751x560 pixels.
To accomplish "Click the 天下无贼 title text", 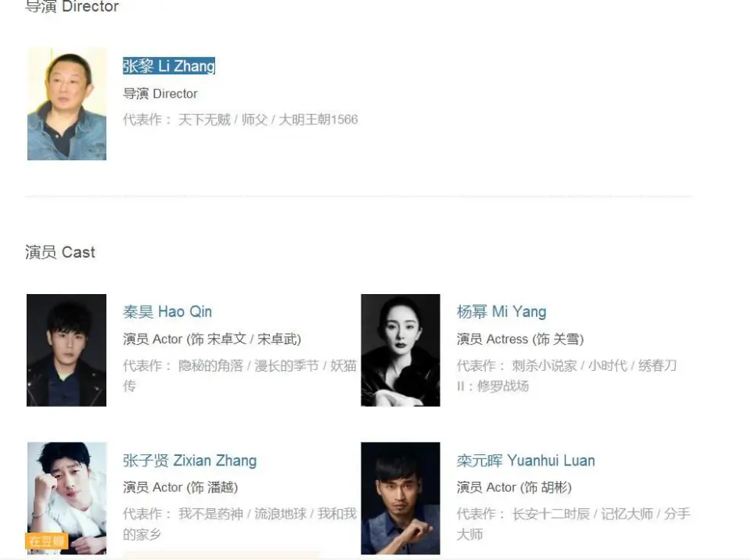I will (204, 120).
